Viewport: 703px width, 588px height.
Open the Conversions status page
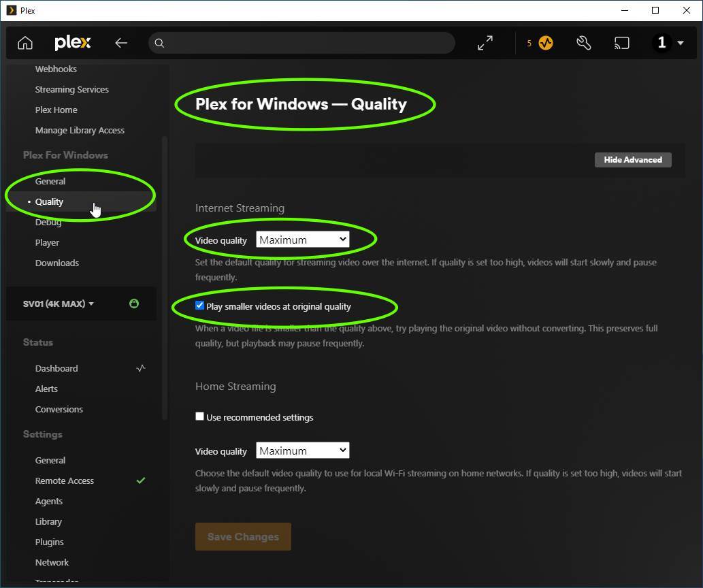point(59,409)
